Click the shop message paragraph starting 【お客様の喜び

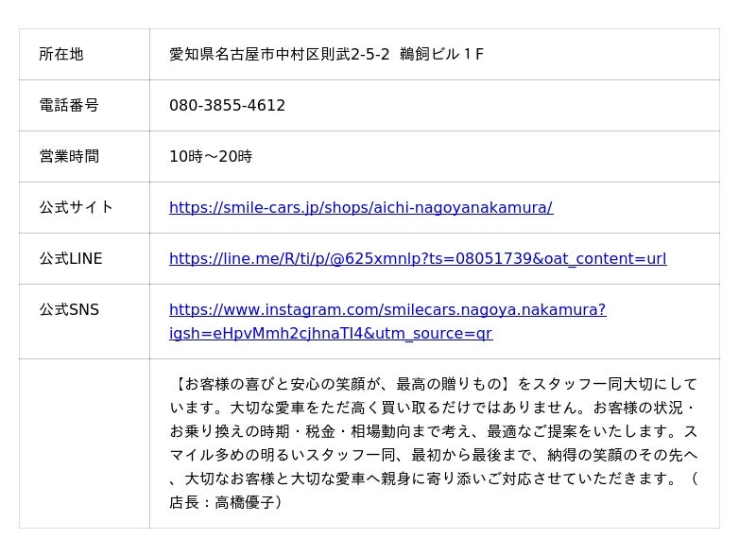point(434,444)
